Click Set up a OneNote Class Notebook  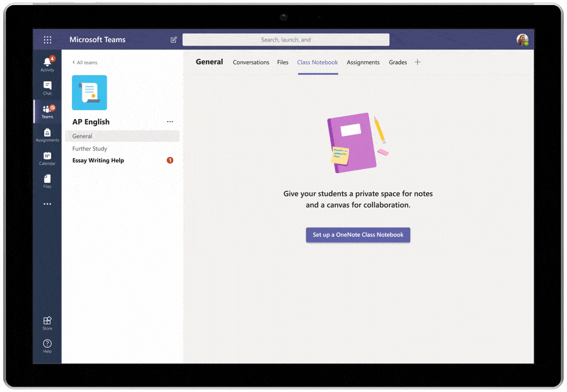click(x=358, y=234)
